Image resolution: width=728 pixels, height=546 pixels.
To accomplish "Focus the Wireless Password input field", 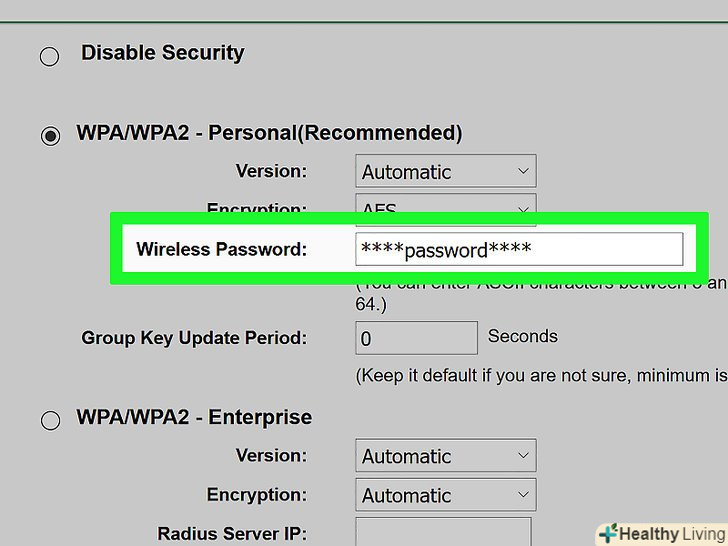I will (x=519, y=249).
